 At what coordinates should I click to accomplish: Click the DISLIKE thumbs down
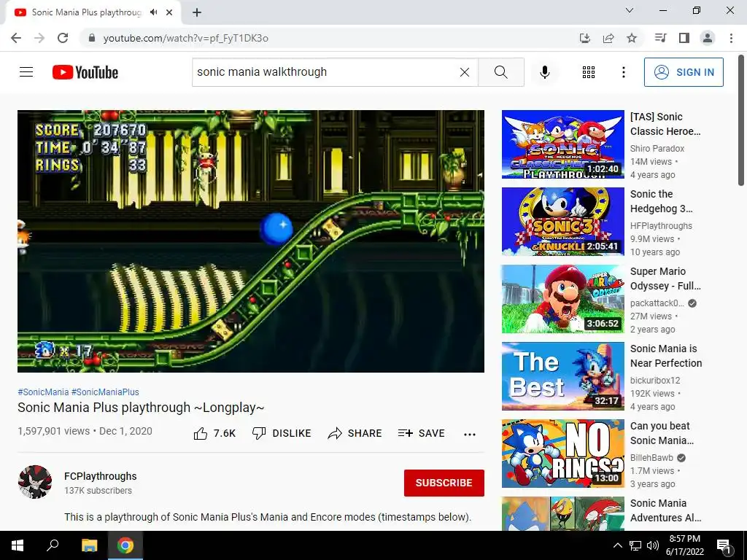pyautogui.click(x=282, y=433)
